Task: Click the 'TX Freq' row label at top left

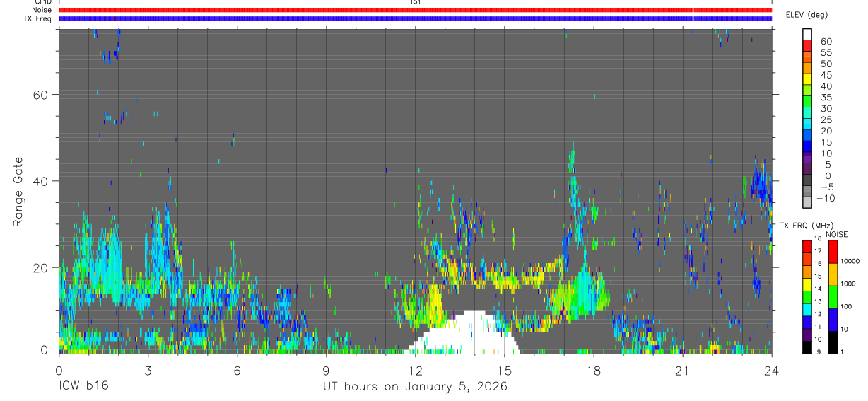Action: click(37, 18)
